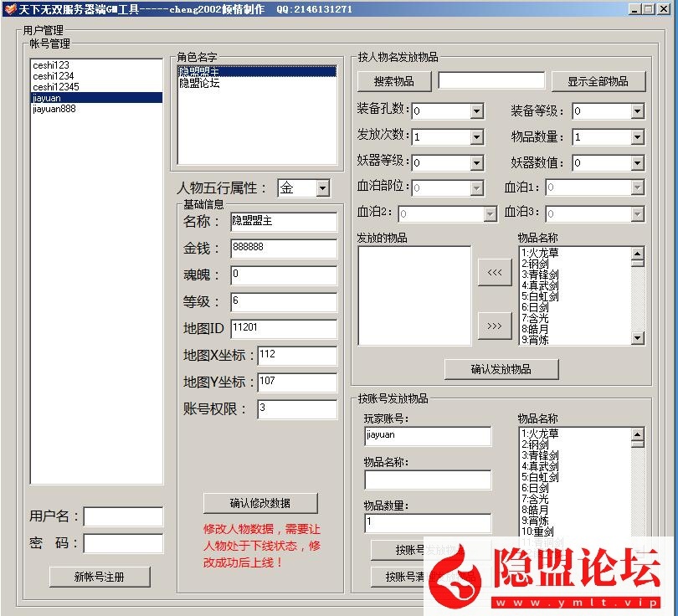Select account jiayuan888 in the list
Viewport: 678px width, 616px height.
point(54,109)
